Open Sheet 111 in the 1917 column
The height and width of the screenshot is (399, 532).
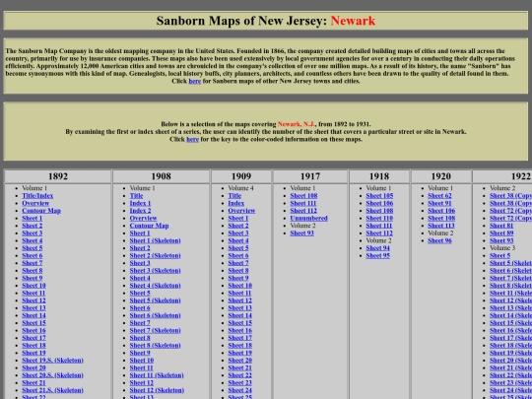tap(303, 203)
